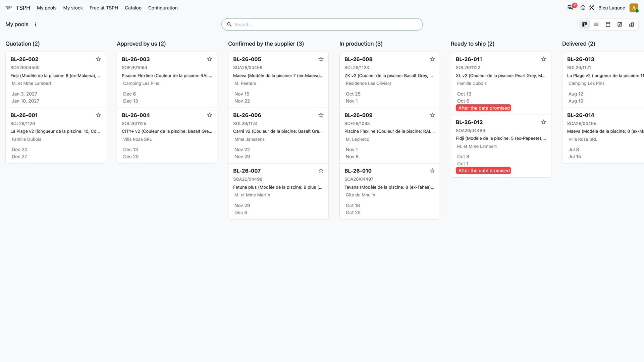Switch to list view

point(596,24)
